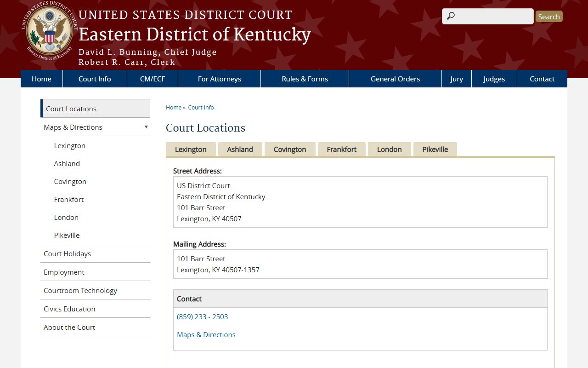Focus the search input field
Viewport: 588px width, 368px height.
[x=488, y=16]
